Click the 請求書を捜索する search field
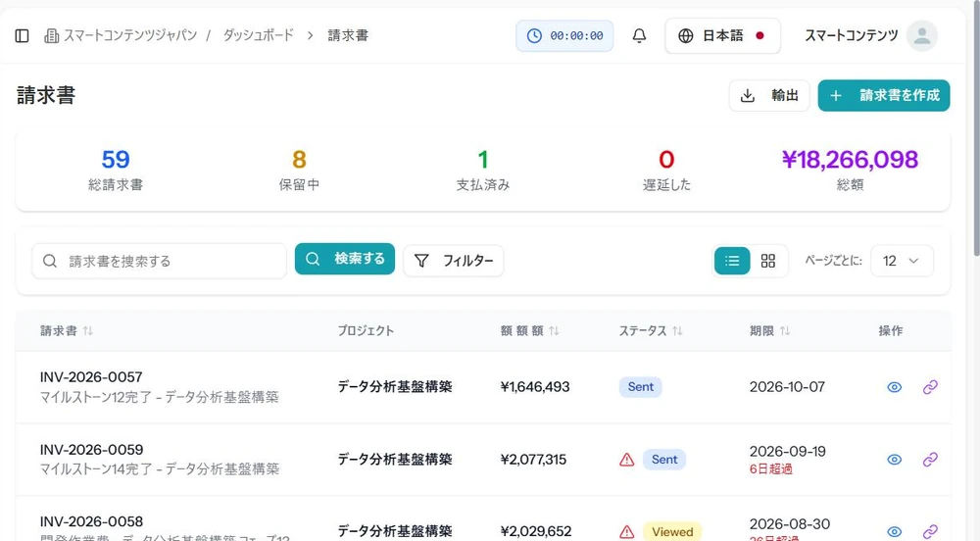 point(160,261)
